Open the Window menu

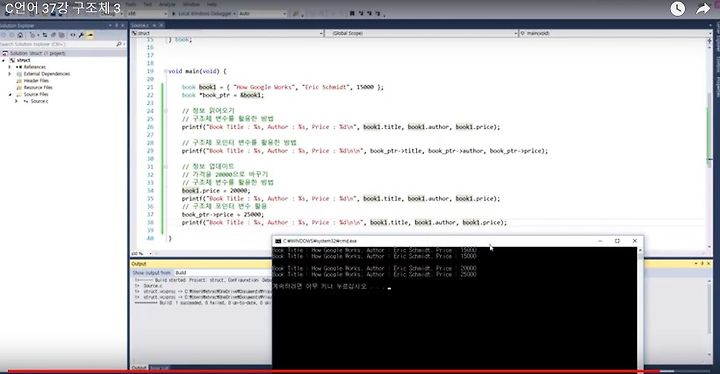click(x=191, y=4)
